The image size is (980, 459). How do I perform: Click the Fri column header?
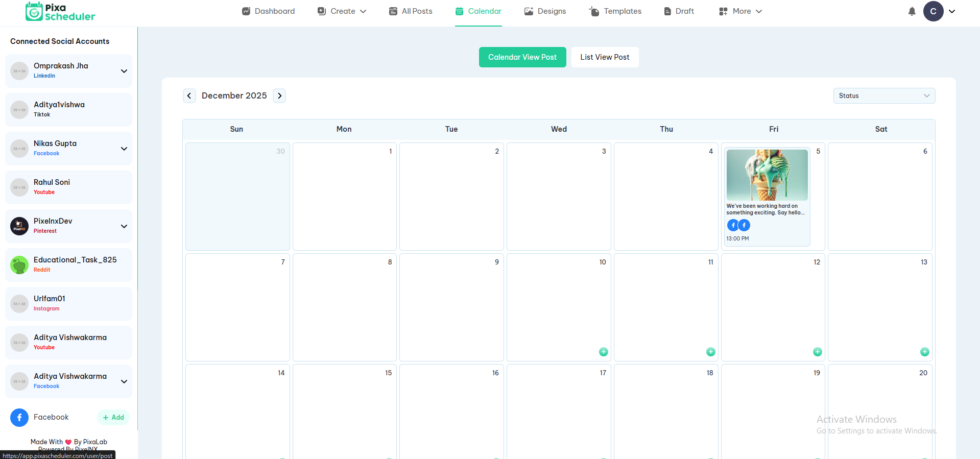(x=774, y=129)
